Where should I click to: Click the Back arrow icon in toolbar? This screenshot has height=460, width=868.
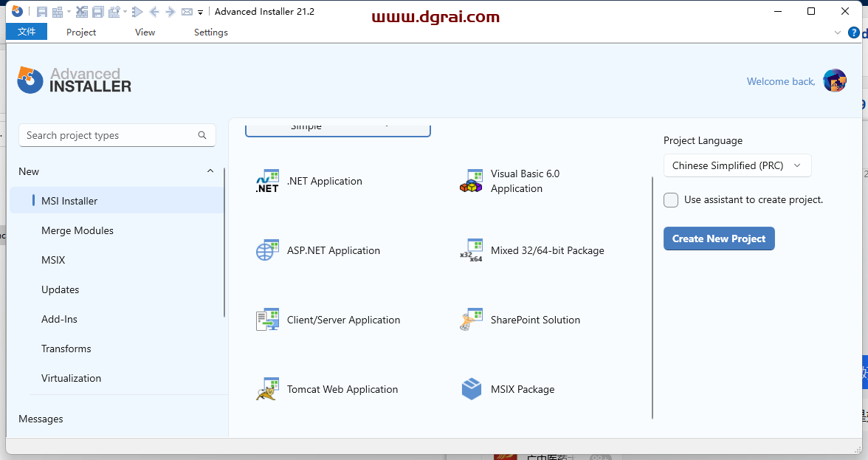(154, 12)
